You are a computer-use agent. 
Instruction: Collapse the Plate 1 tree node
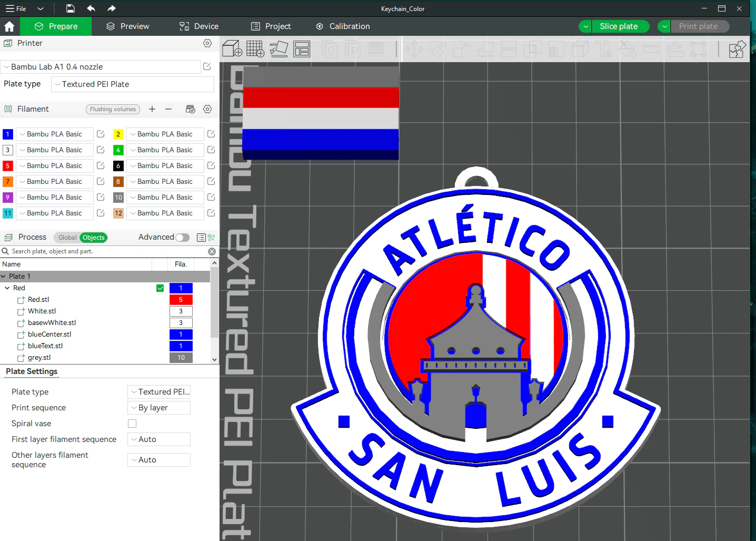point(4,277)
